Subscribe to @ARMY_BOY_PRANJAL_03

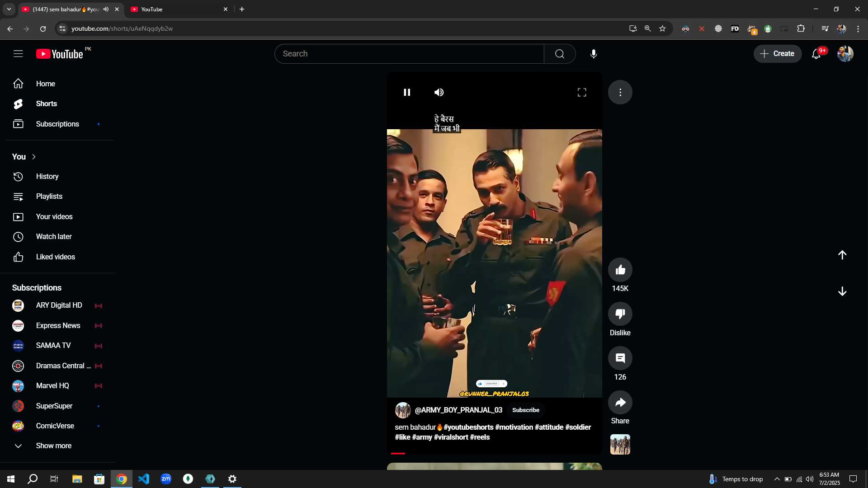click(x=525, y=410)
